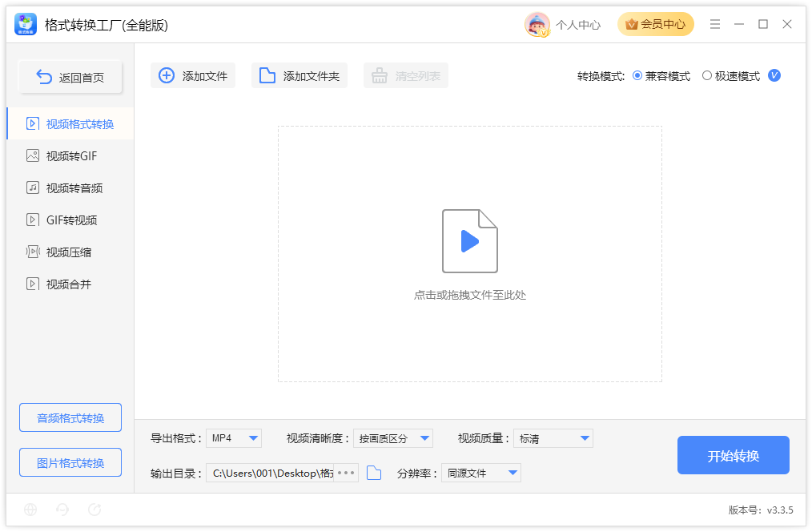Click the customer service headset icon

(x=62, y=510)
